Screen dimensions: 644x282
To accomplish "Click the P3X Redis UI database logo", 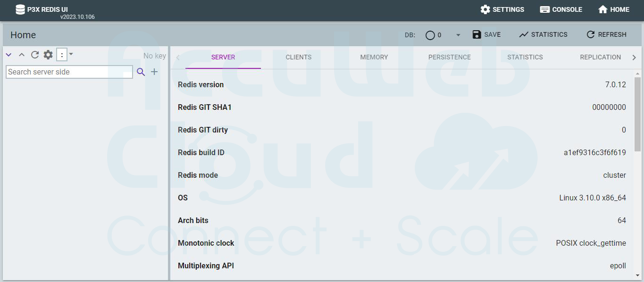I will click(x=20, y=9).
